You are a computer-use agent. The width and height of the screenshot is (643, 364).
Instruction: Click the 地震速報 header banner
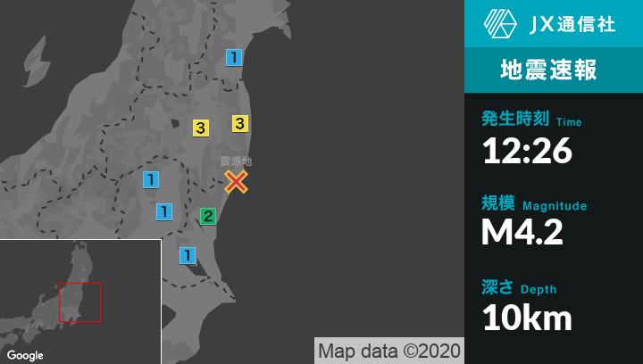pyautogui.click(x=553, y=70)
